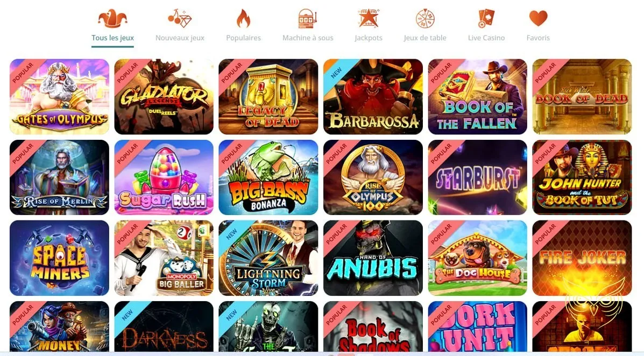644x356 pixels.
Task: Open the Barbarossa game tile
Action: click(373, 96)
